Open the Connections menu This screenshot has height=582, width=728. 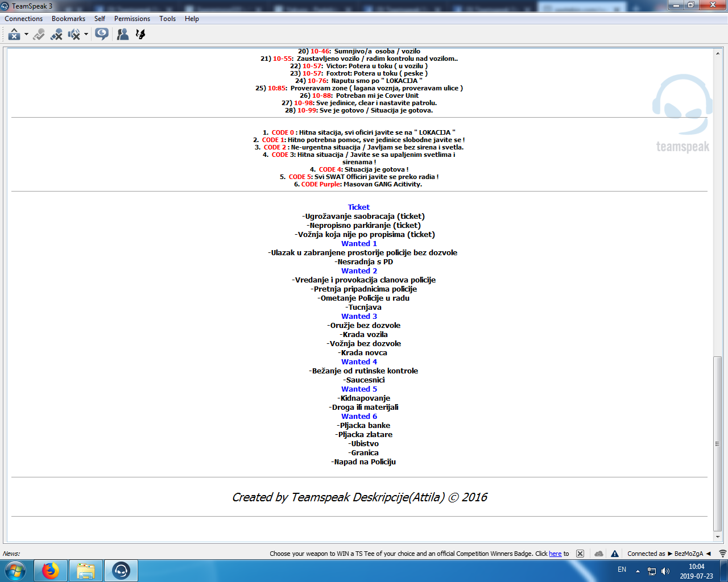pos(24,19)
